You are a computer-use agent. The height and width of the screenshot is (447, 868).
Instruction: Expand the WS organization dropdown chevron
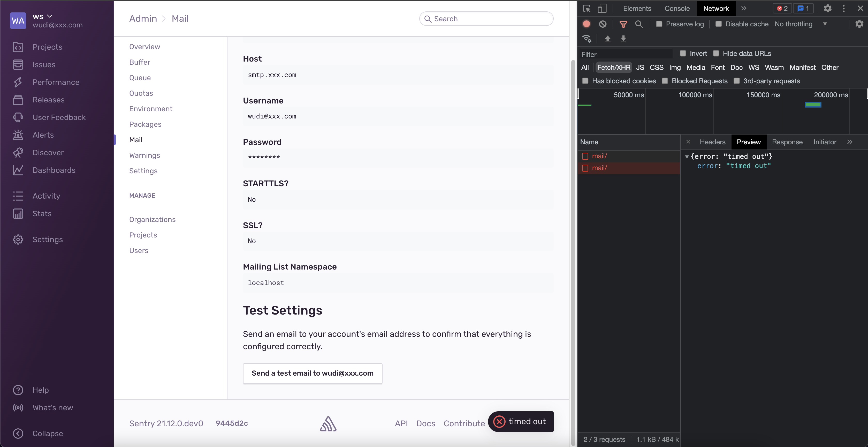[x=50, y=16]
